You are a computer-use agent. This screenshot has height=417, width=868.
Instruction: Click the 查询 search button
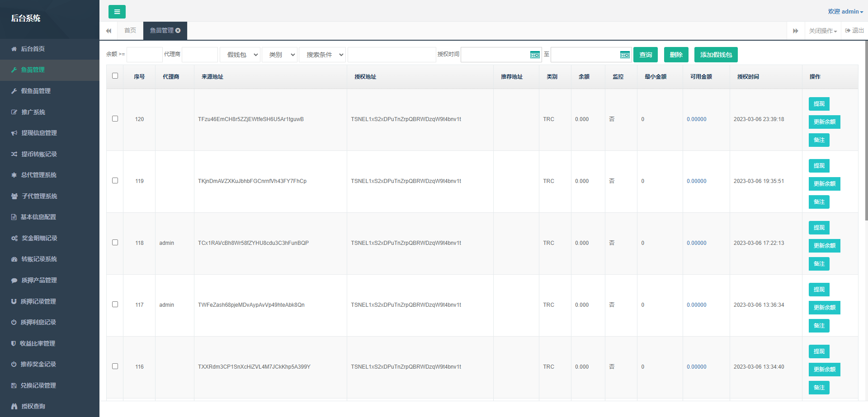pyautogui.click(x=645, y=55)
